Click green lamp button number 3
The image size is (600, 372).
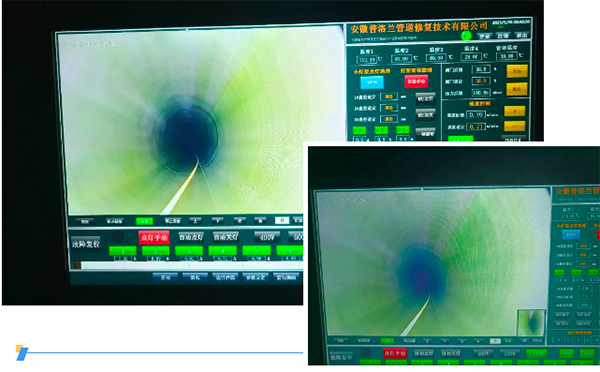coord(189,251)
